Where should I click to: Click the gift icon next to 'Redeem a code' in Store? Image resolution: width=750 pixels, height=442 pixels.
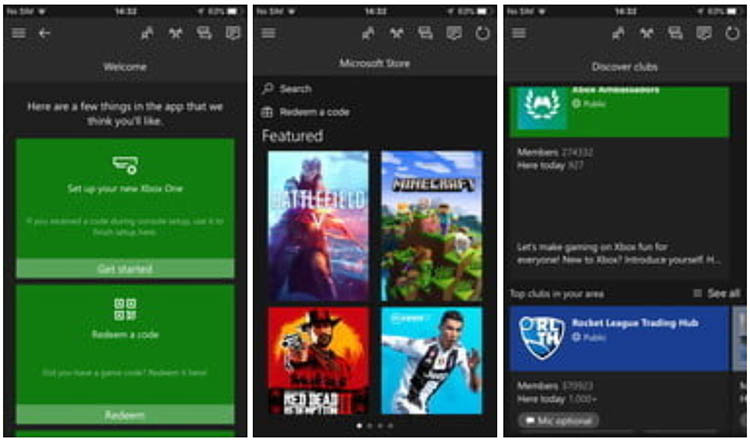coord(267,112)
